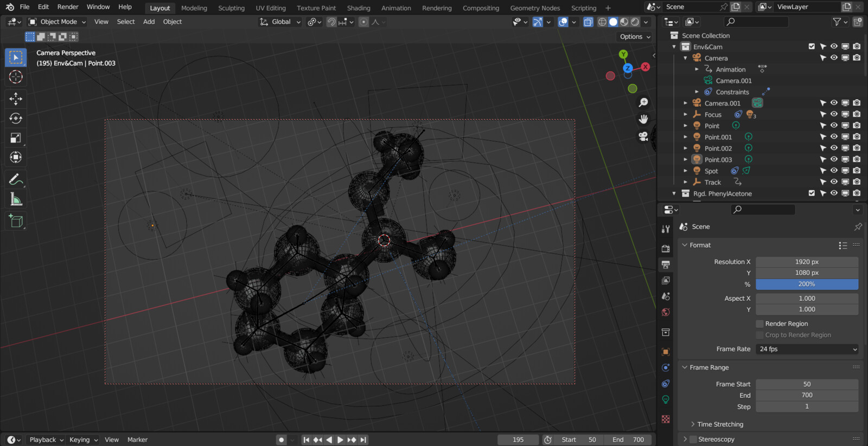868x446 pixels.
Task: Expand the Point.002 outliner item
Action: pos(686,148)
